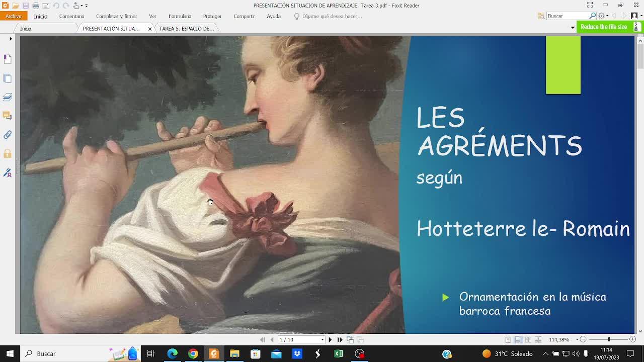Open the Formulario ribbon tab
This screenshot has width=644, height=362.
180,16
